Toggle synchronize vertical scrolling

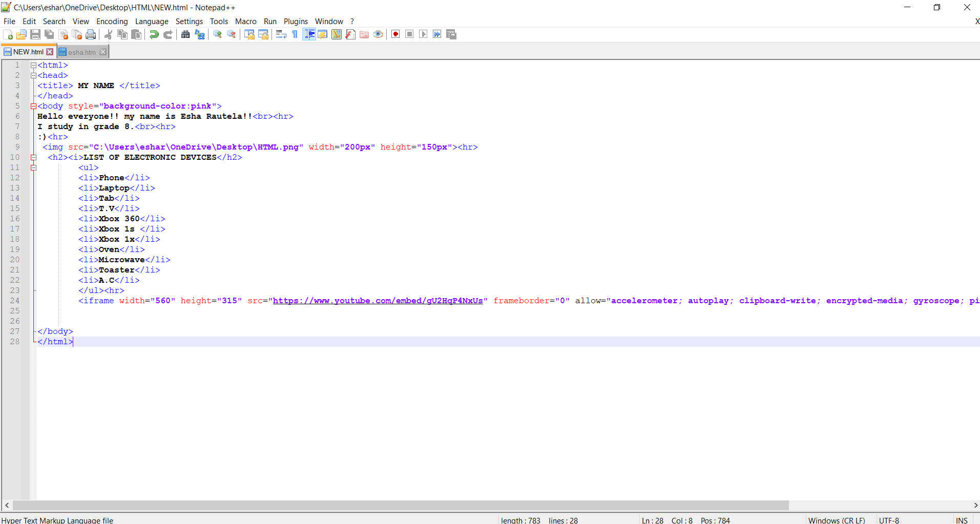pyautogui.click(x=249, y=34)
